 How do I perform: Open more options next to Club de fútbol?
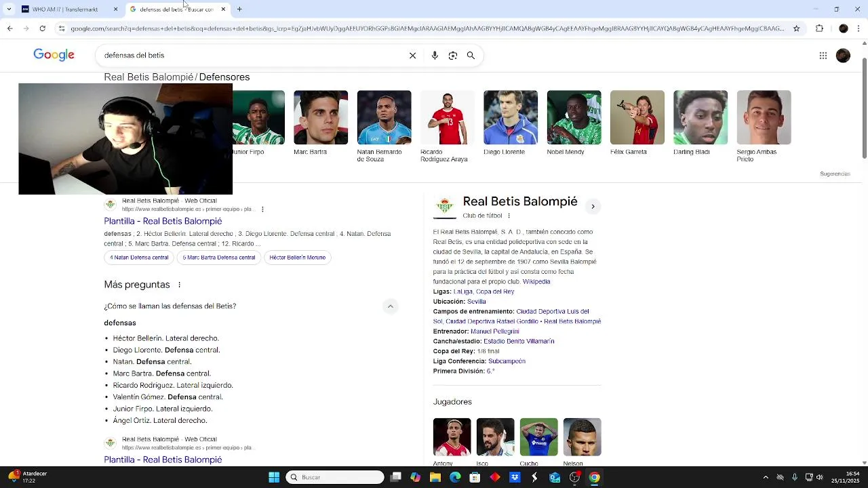click(509, 216)
